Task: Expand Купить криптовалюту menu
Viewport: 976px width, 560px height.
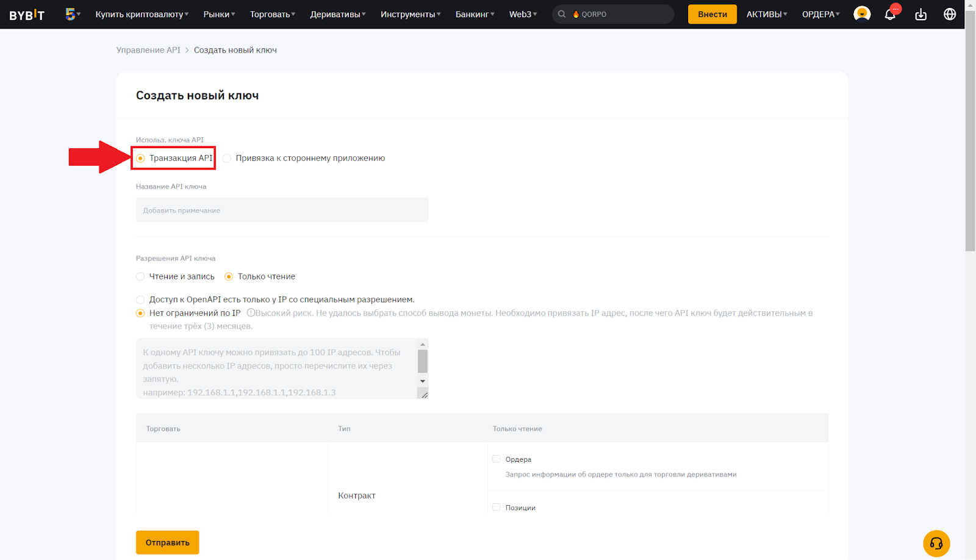Action: pos(142,14)
